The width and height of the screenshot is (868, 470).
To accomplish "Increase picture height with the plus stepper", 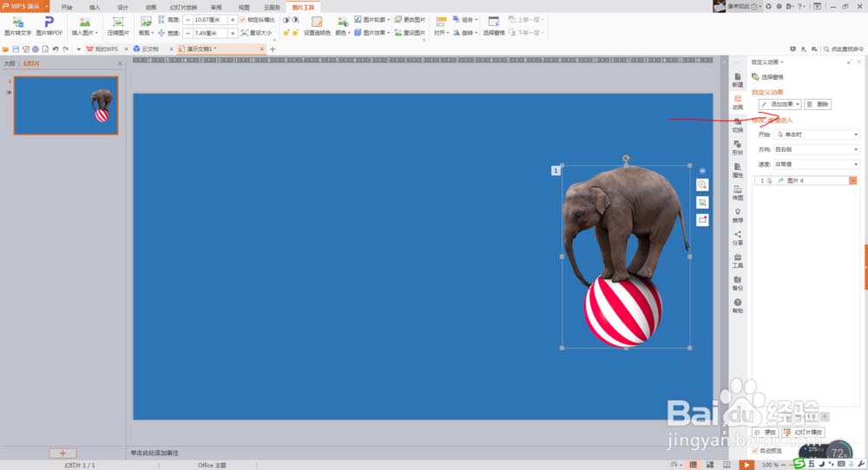I will 233,20.
